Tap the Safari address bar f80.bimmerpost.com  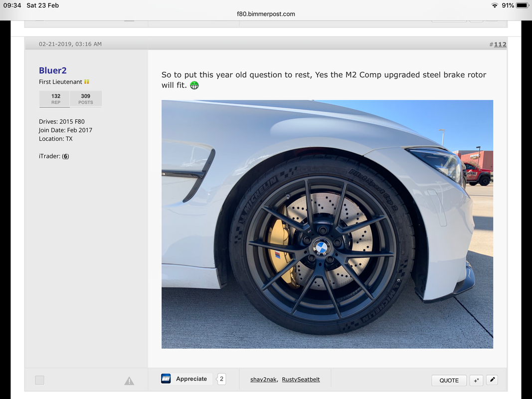pos(266,14)
